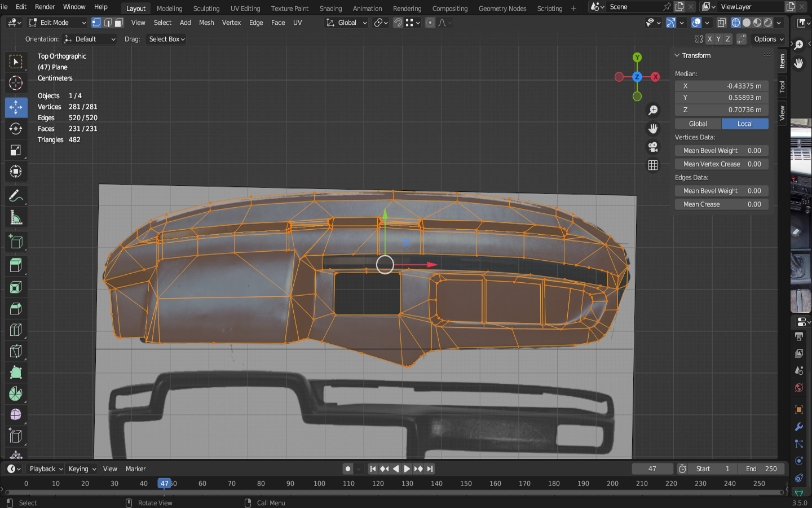Toggle camera view with the camera gizmo

click(x=653, y=147)
